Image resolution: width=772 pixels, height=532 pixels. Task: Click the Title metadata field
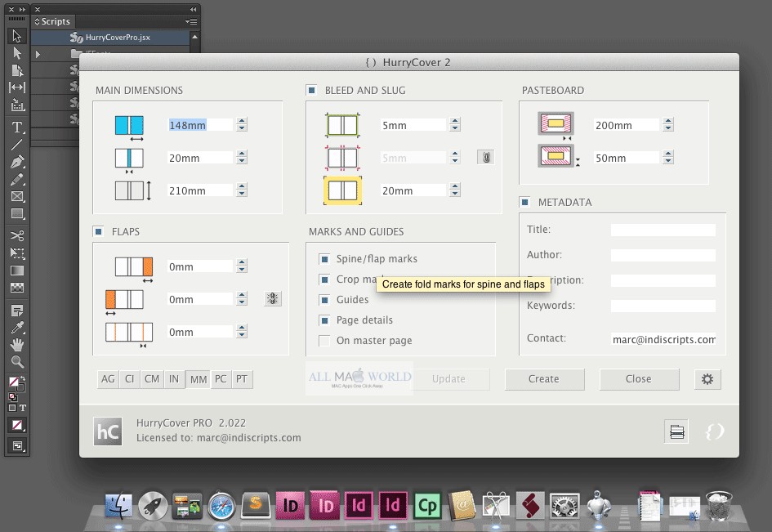(x=663, y=230)
